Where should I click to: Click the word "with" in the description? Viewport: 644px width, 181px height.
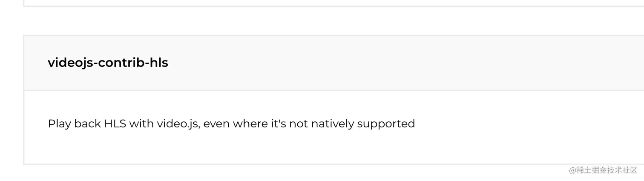pyautogui.click(x=141, y=124)
